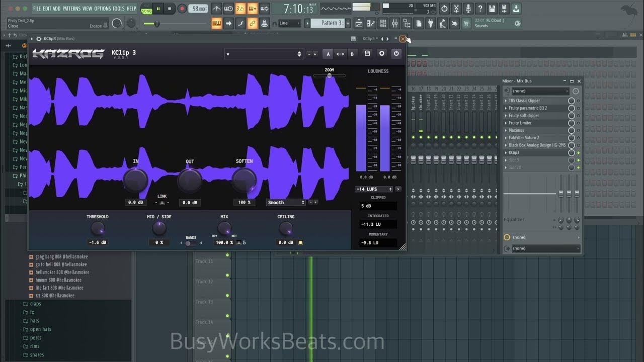644x362 pixels.
Task: Open the ADD menu
Action: pos(56,9)
